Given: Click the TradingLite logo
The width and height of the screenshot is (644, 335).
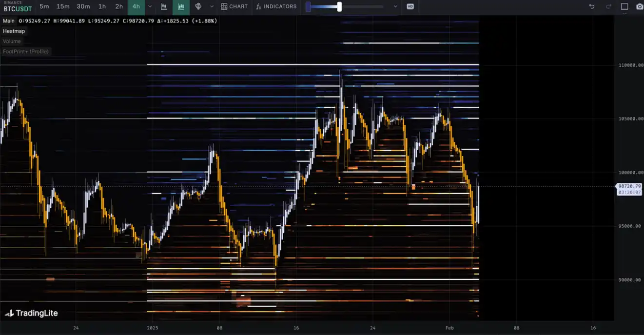Looking at the screenshot, I should click(31, 313).
